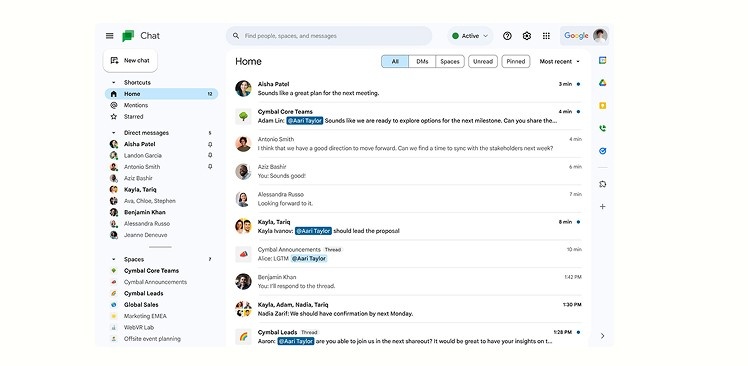Toggle notification bell for Antonio Smith
This screenshot has height=366, width=748.
coord(210,167)
